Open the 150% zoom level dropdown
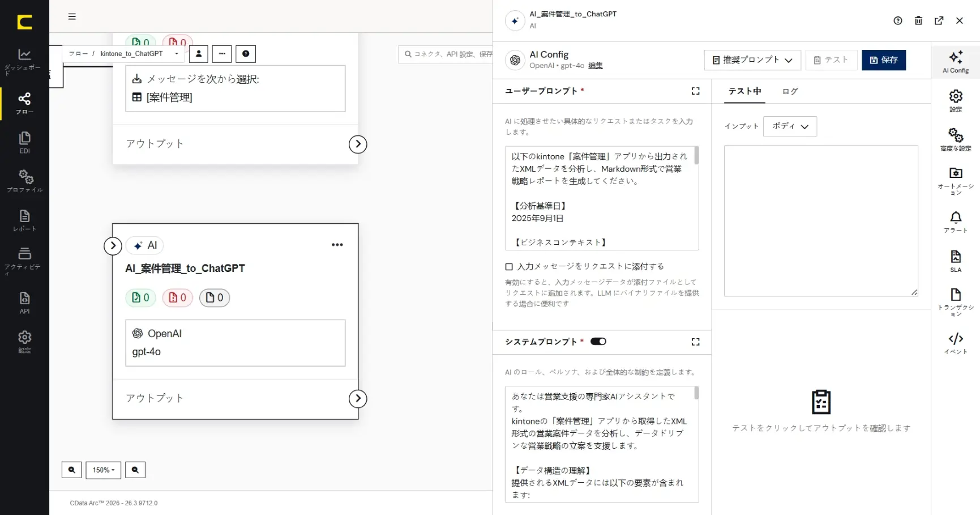This screenshot has height=515, width=980. (x=103, y=470)
